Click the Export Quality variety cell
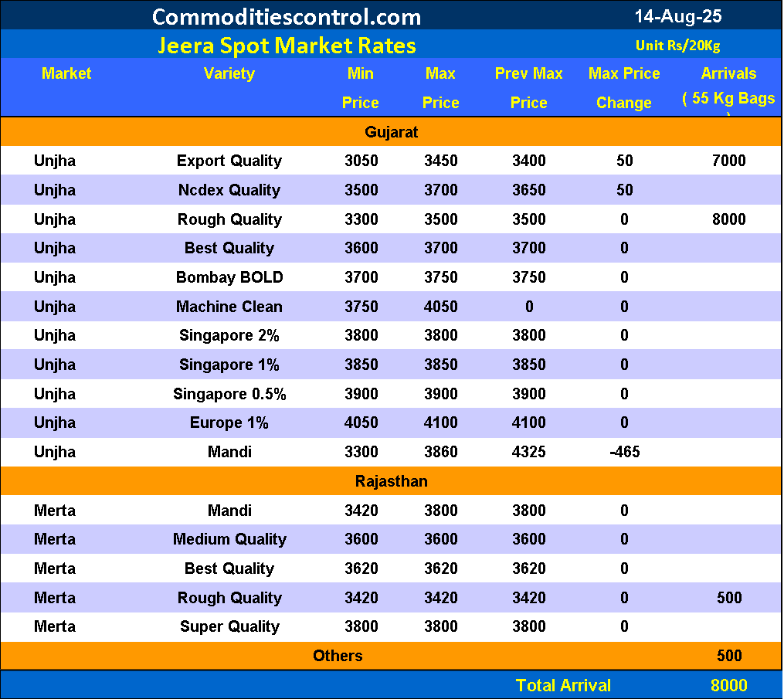Image resolution: width=784 pixels, height=699 pixels. (229, 161)
